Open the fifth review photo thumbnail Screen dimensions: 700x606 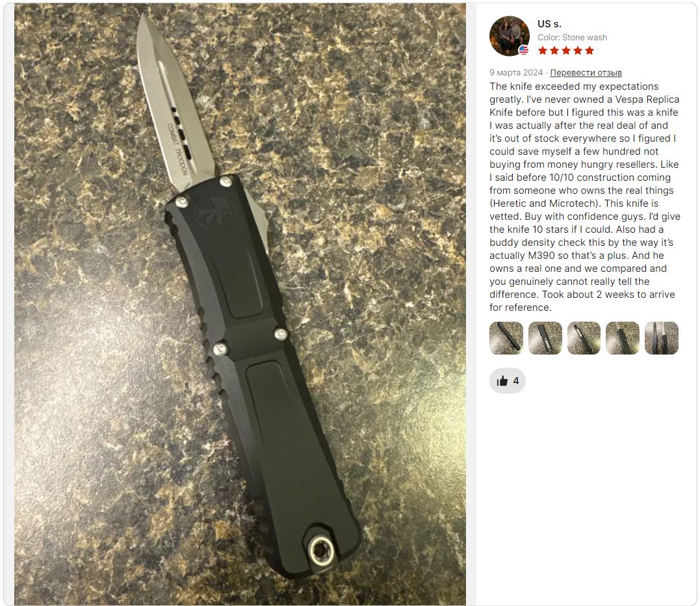pos(662,338)
